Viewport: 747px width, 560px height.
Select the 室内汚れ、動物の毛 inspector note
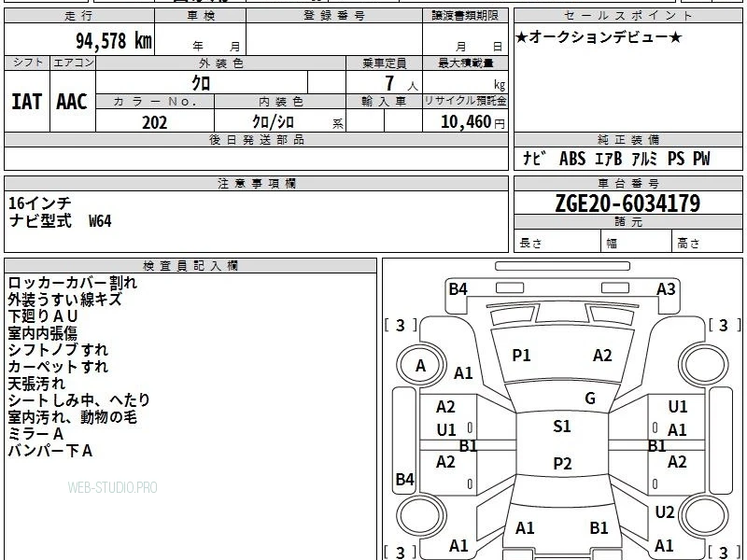click(73, 417)
